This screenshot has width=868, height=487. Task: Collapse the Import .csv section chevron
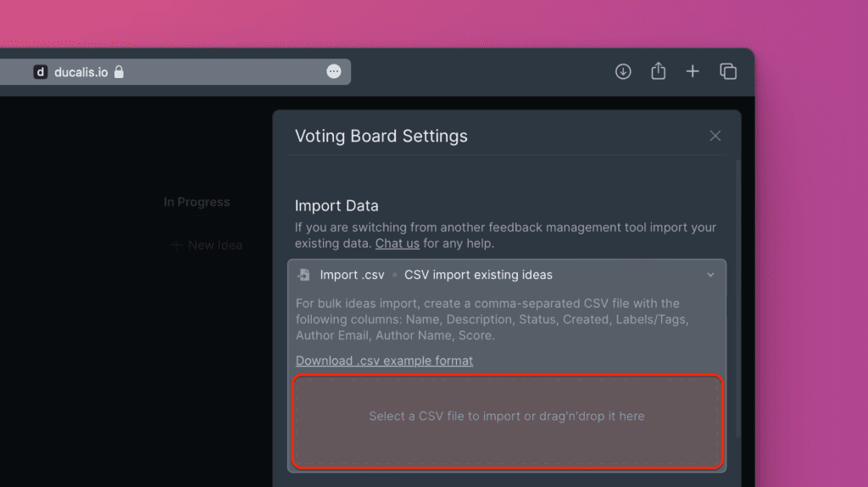point(710,275)
